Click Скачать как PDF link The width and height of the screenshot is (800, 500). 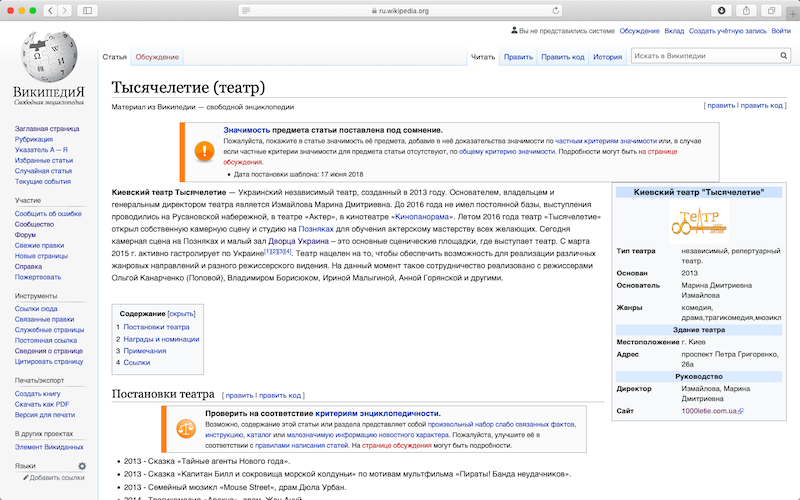pos(42,404)
